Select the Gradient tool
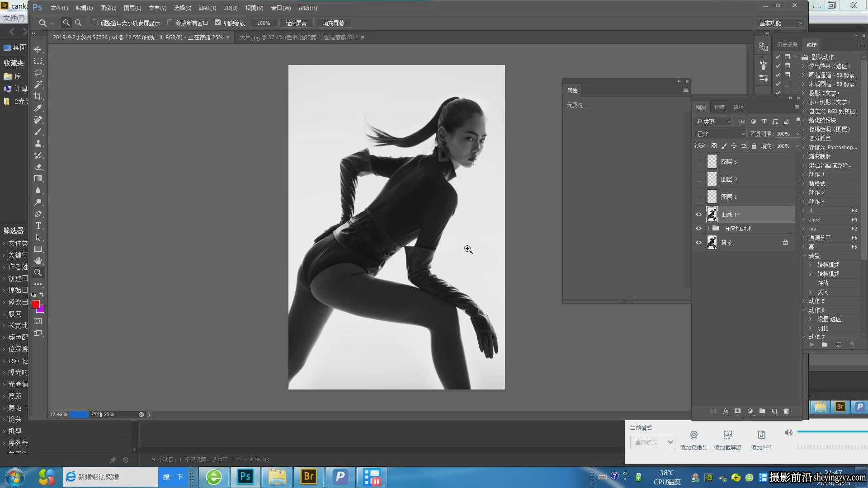Image resolution: width=868 pixels, height=488 pixels. point(38,178)
